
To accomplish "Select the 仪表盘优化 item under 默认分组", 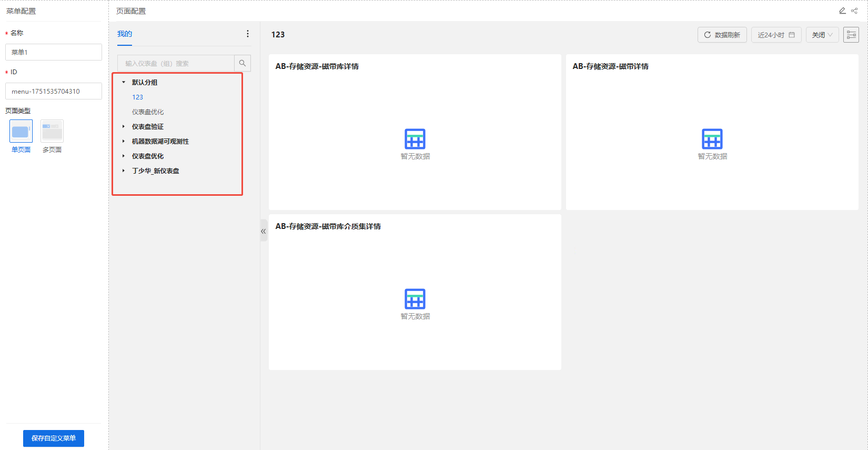I will [148, 112].
